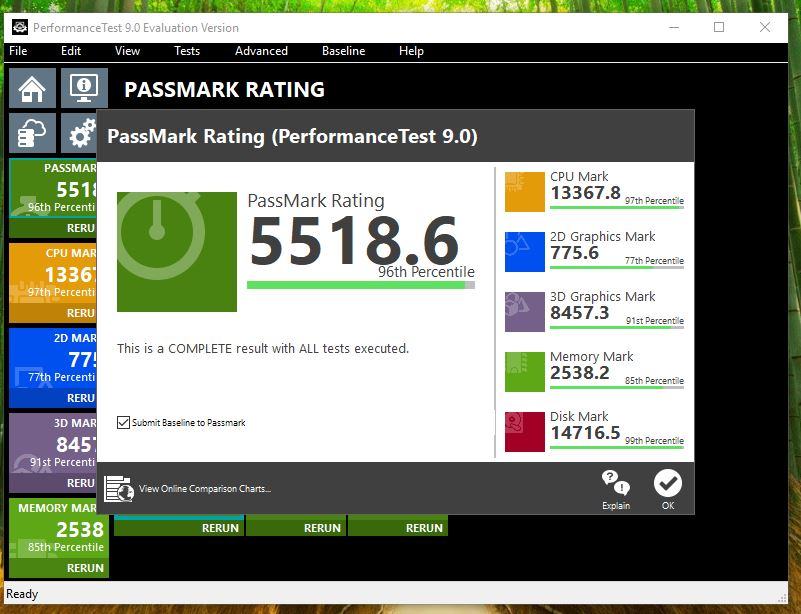Click the 96th Percentile label under rating

[x=427, y=272]
